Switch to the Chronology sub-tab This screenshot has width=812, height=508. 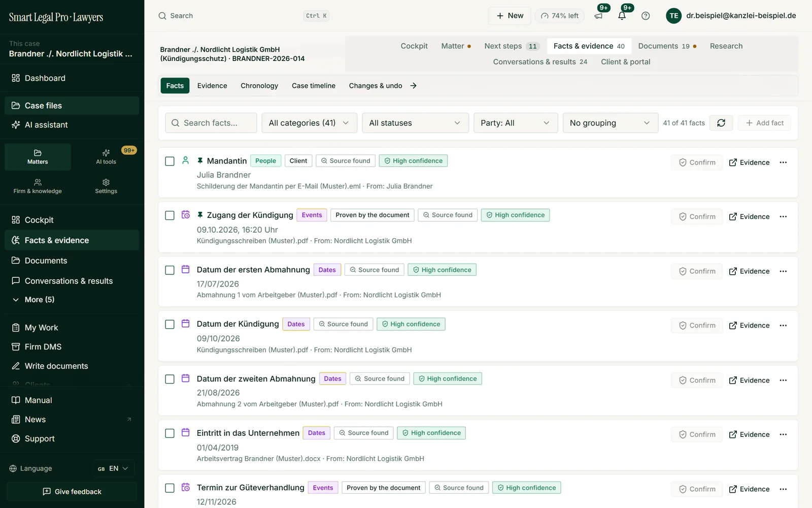click(259, 86)
